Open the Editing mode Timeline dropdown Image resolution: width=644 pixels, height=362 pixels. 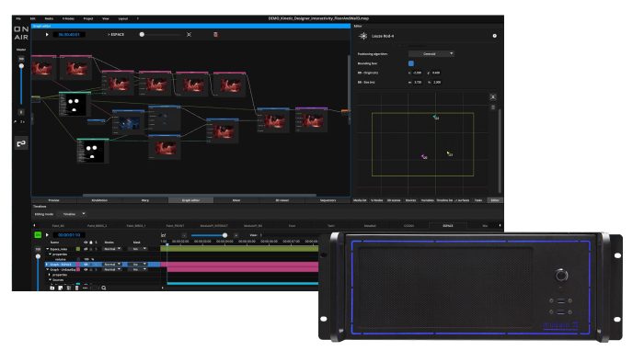(x=74, y=214)
